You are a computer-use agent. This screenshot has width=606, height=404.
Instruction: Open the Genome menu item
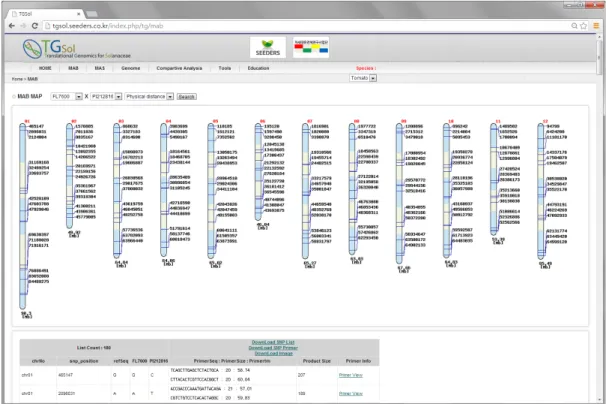pyautogui.click(x=131, y=68)
